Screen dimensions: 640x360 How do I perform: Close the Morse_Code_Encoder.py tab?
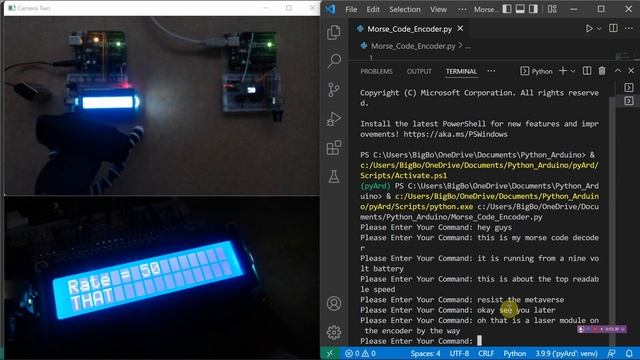460,29
